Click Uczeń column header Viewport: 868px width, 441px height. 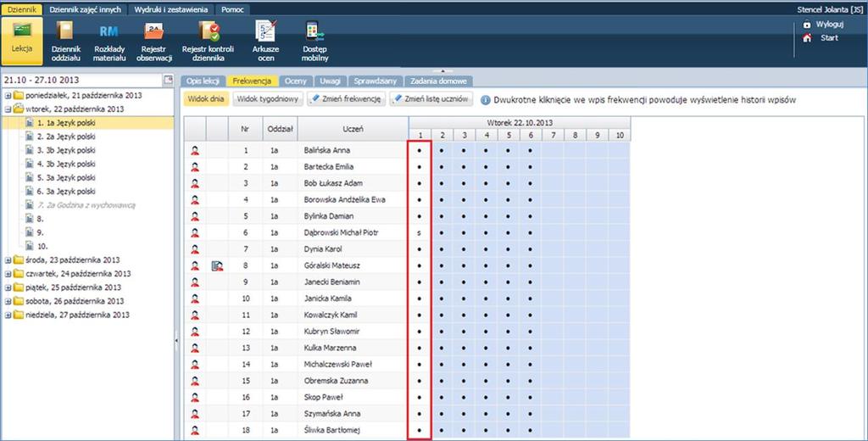tap(353, 129)
